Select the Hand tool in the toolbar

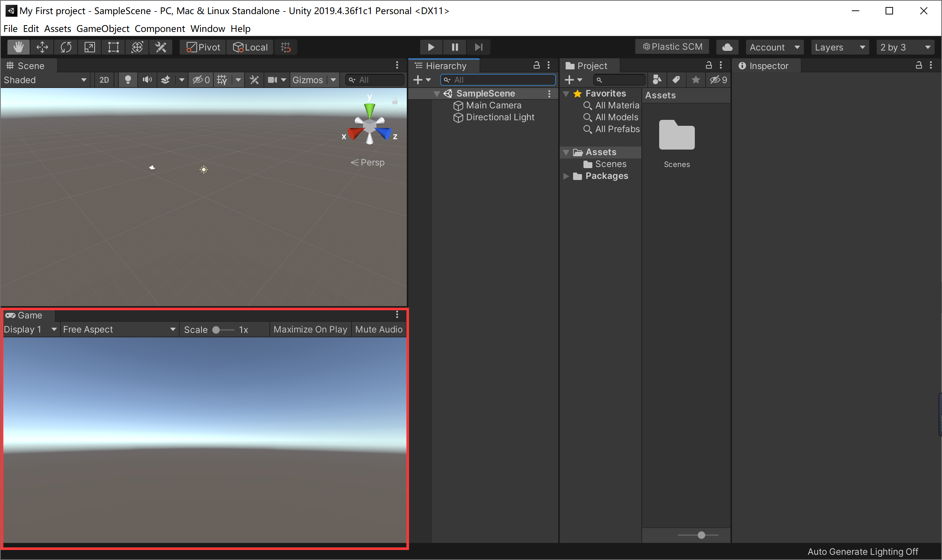click(18, 47)
